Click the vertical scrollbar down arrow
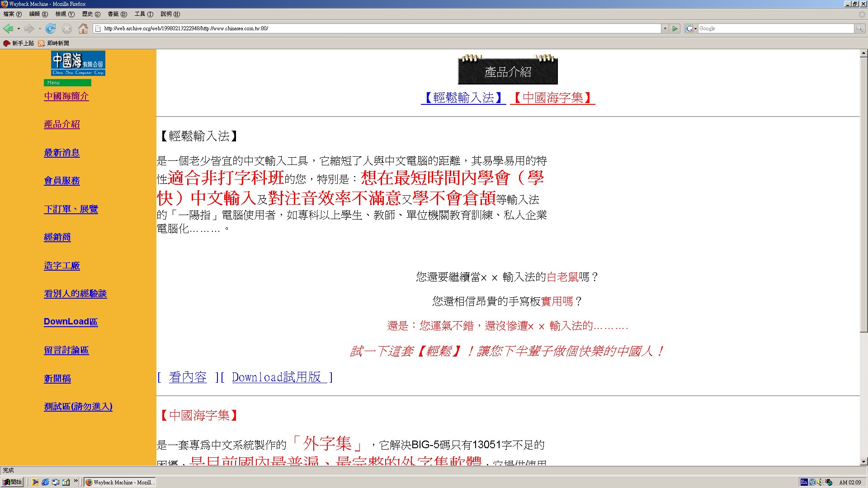Viewport: 868px width, 488px height. (863, 462)
